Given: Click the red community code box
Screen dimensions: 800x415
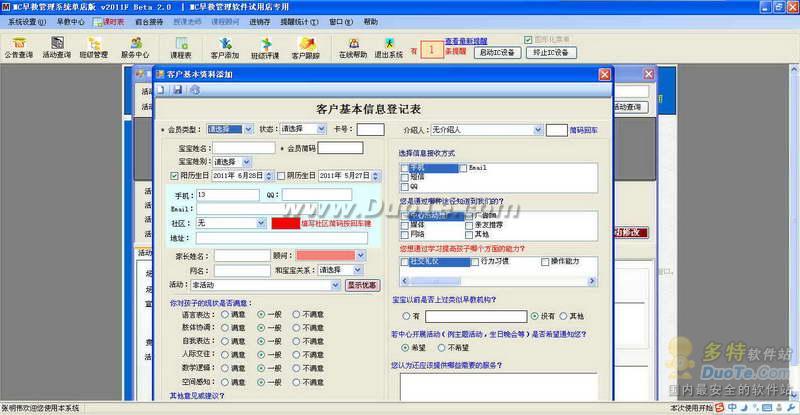Looking at the screenshot, I should click(286, 224).
